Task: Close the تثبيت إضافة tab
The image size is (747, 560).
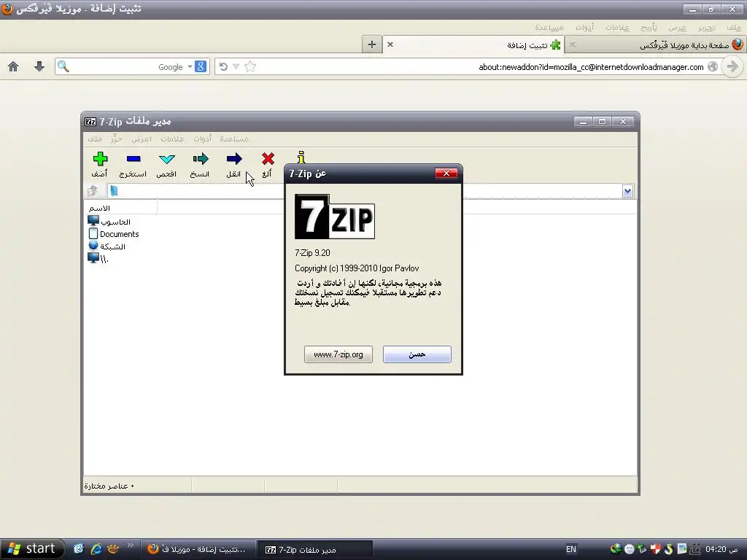Action: 390,44
